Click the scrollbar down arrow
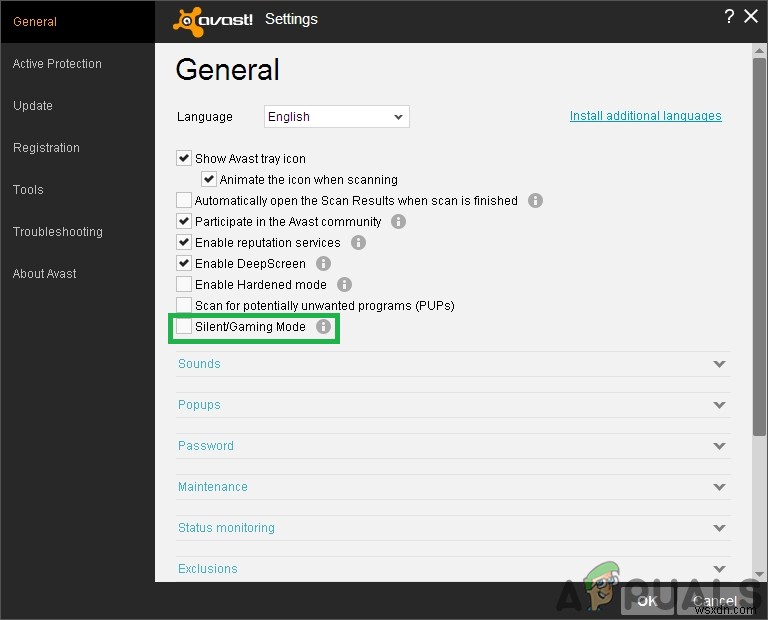Screen dimensions: 768x620 [759, 574]
